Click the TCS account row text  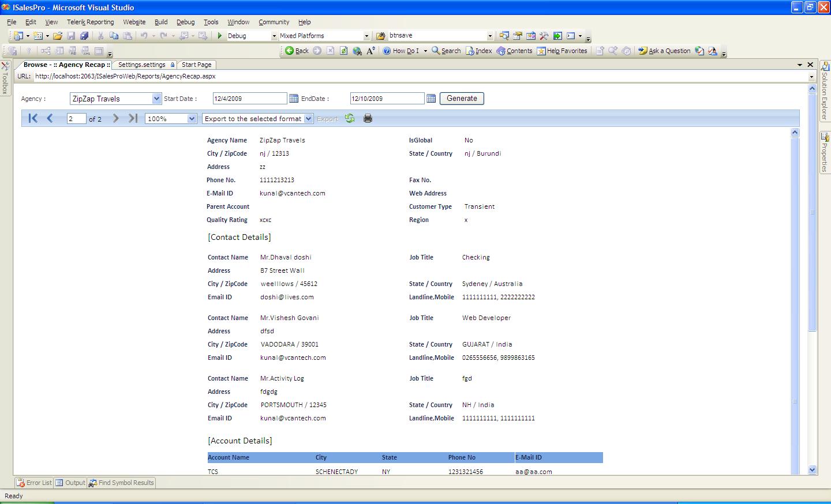tap(213, 472)
